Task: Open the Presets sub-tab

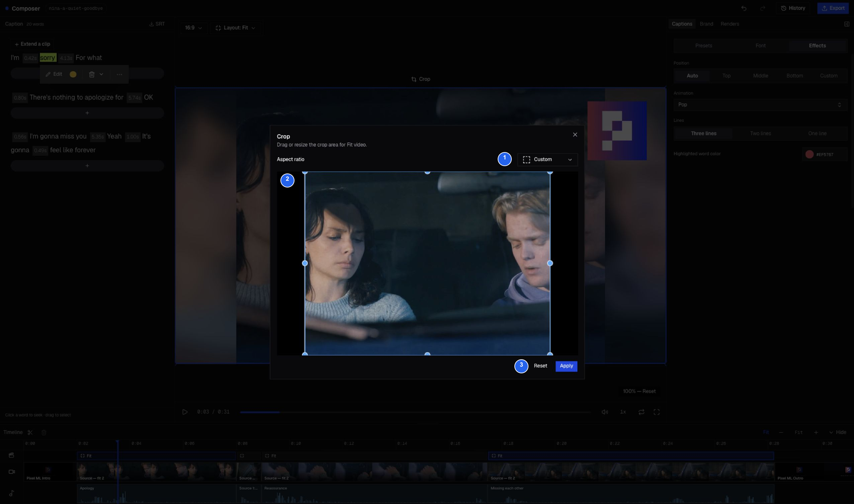Action: point(704,45)
